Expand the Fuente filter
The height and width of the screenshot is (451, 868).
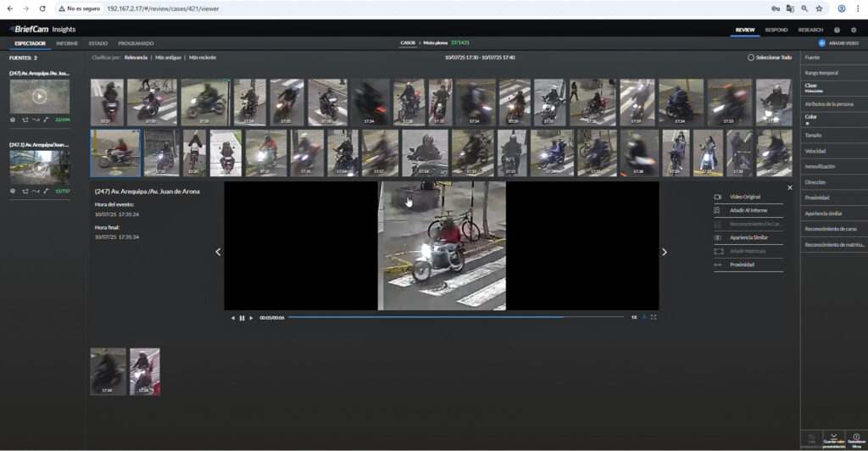click(x=812, y=58)
